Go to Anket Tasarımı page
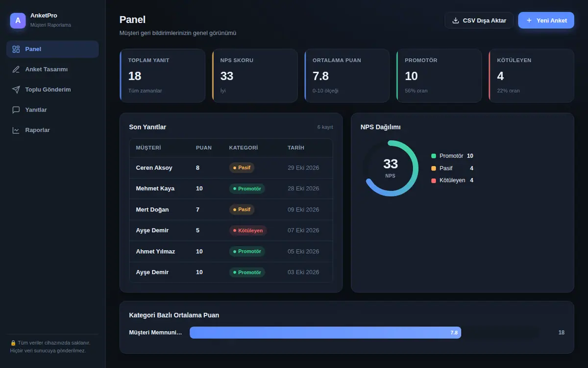 pos(52,69)
